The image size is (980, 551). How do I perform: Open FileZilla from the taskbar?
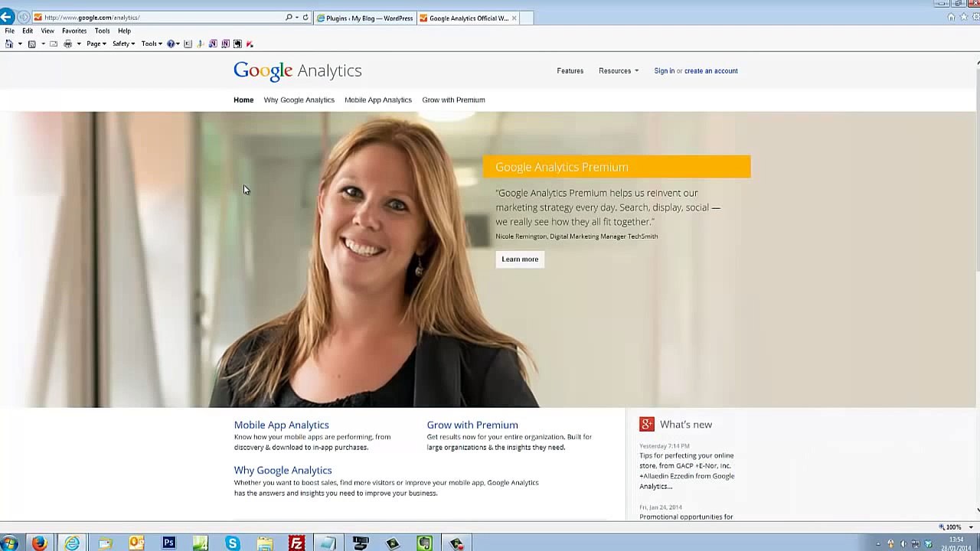click(296, 543)
